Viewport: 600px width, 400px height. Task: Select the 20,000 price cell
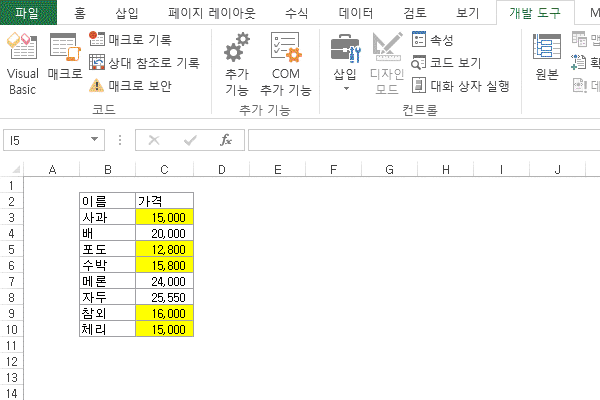(165, 233)
